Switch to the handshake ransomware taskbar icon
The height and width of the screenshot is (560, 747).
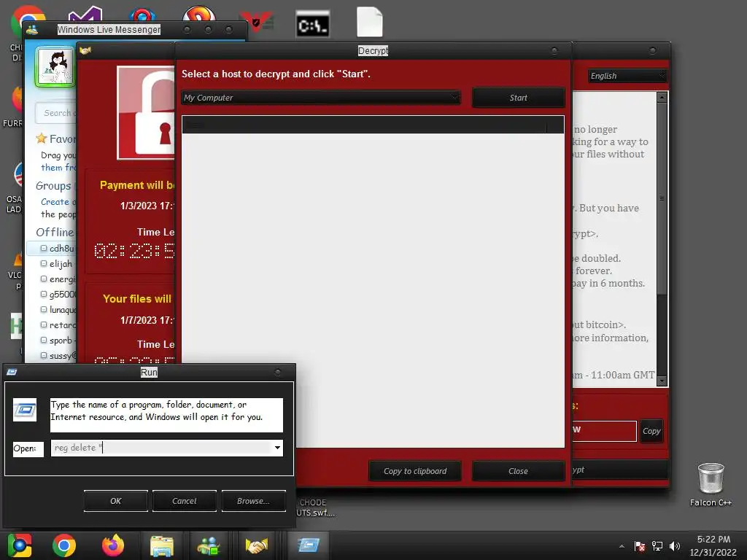point(256,545)
